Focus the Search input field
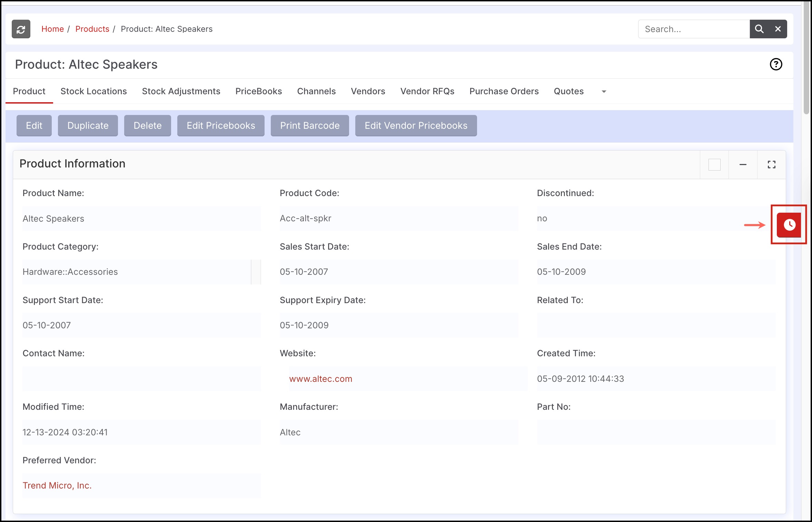 coord(694,29)
